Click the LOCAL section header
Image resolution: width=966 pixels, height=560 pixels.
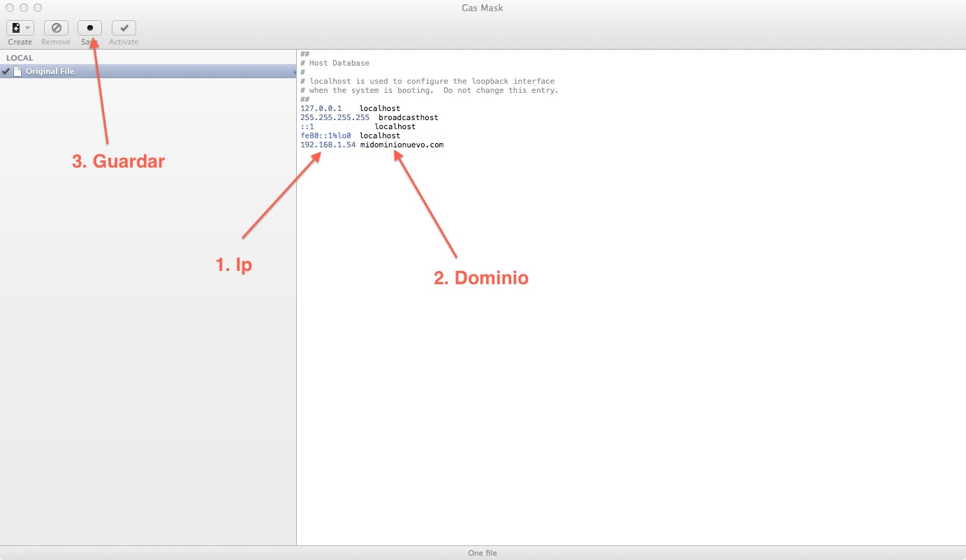(x=20, y=58)
